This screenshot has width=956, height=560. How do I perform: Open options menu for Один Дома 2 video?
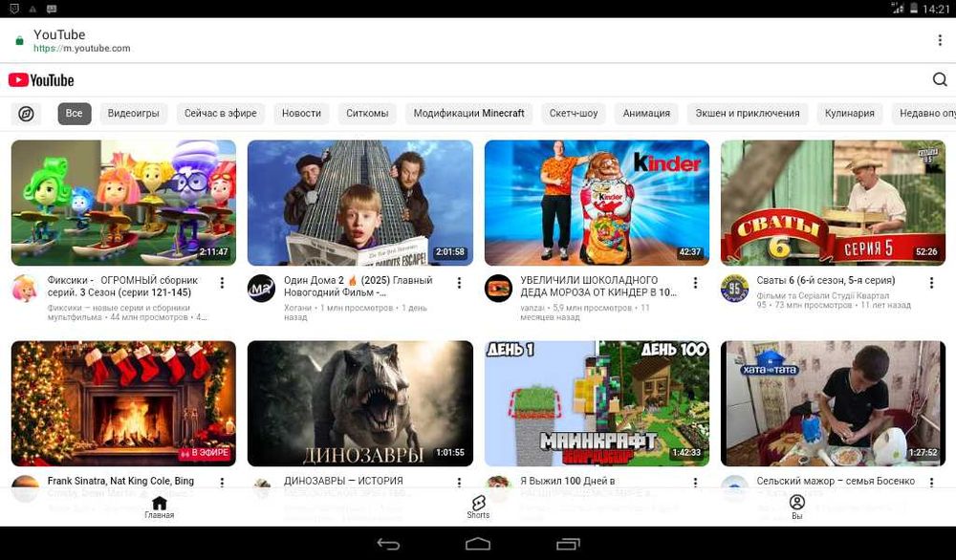(459, 283)
